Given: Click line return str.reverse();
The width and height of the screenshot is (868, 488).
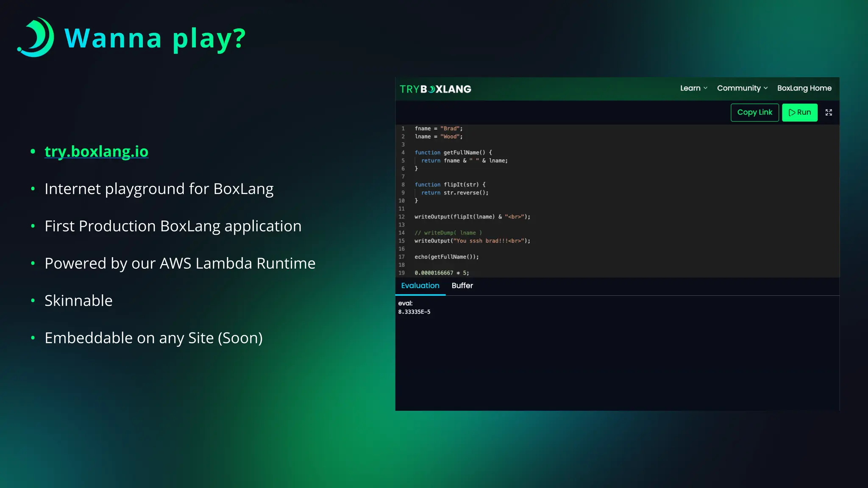Looking at the screenshot, I should 455,193.
